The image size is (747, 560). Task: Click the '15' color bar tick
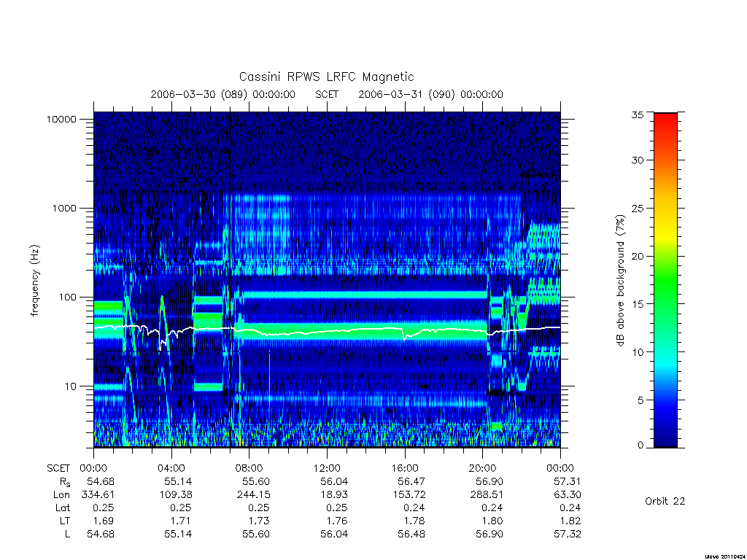[x=637, y=304]
